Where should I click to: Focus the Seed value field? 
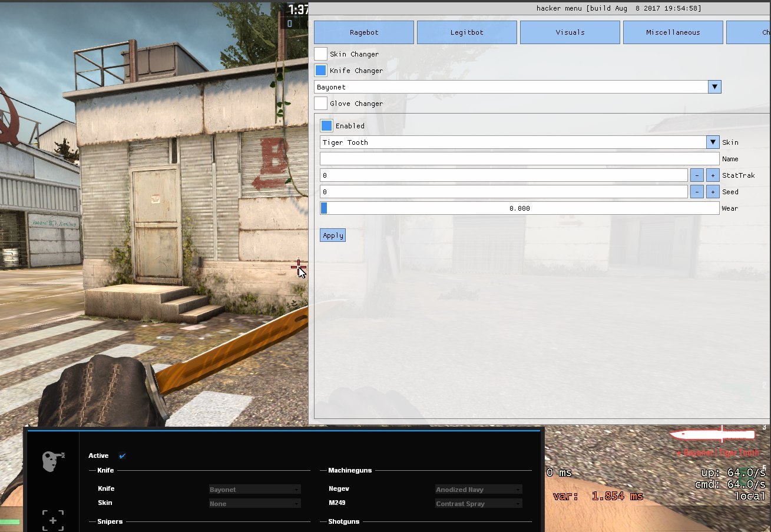click(x=504, y=192)
